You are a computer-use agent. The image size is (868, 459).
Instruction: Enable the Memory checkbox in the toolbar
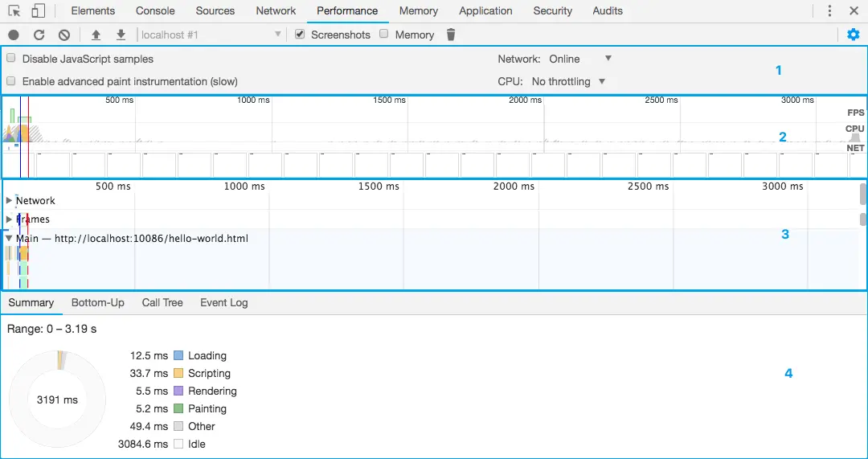pyautogui.click(x=383, y=34)
